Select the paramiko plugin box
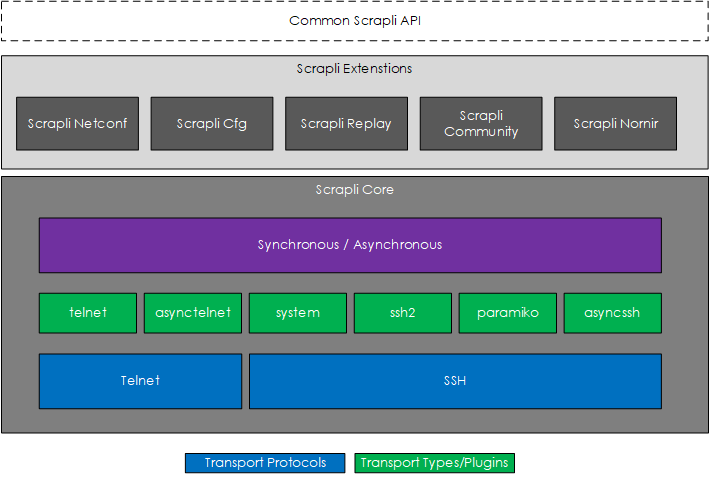 click(508, 313)
